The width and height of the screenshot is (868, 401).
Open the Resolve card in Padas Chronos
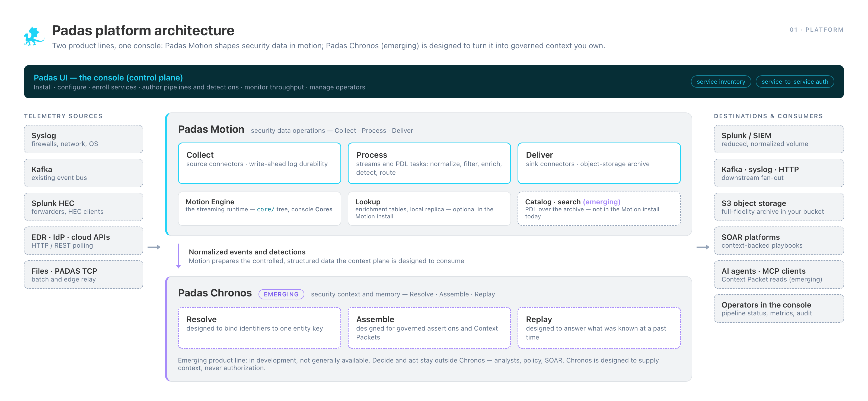click(x=260, y=328)
